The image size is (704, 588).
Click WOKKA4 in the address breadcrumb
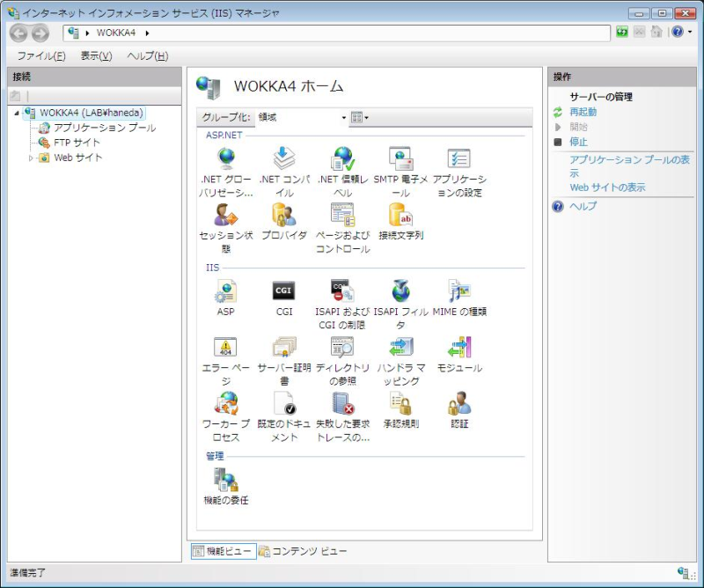tap(116, 33)
